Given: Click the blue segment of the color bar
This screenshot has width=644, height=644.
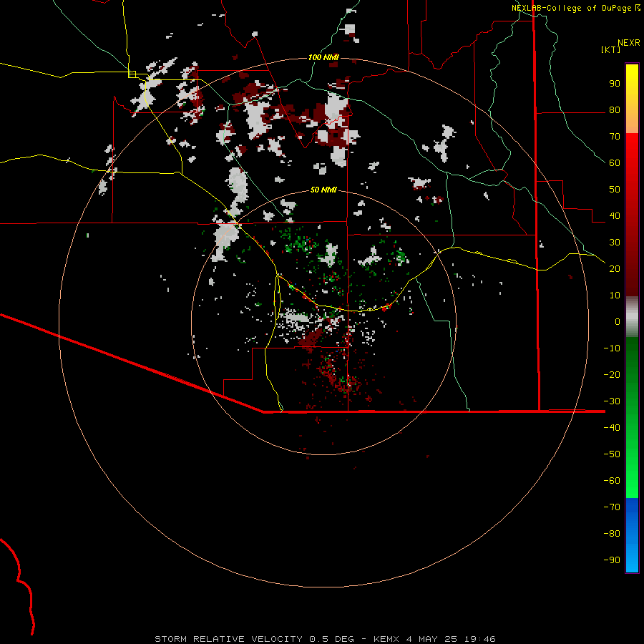Looking at the screenshot, I should [632, 535].
